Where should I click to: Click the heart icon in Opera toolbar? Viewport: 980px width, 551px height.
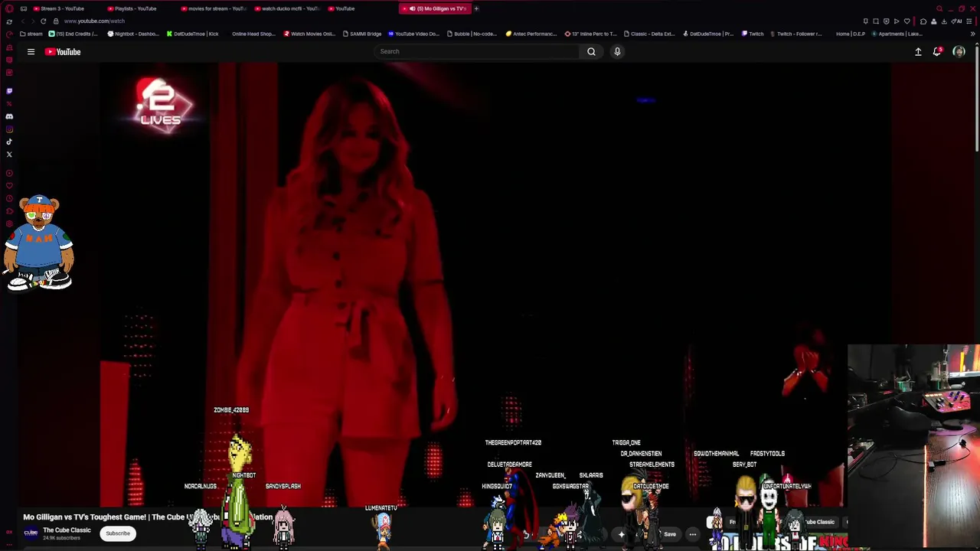pos(907,21)
